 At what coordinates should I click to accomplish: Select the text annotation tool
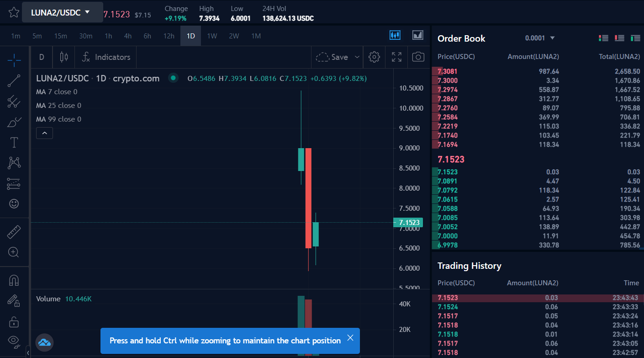(x=14, y=142)
